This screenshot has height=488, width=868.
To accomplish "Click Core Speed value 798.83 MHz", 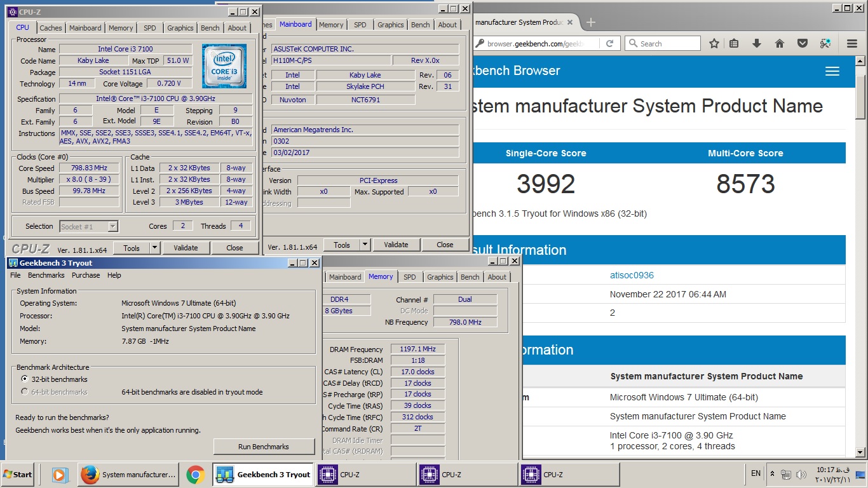I will [90, 168].
